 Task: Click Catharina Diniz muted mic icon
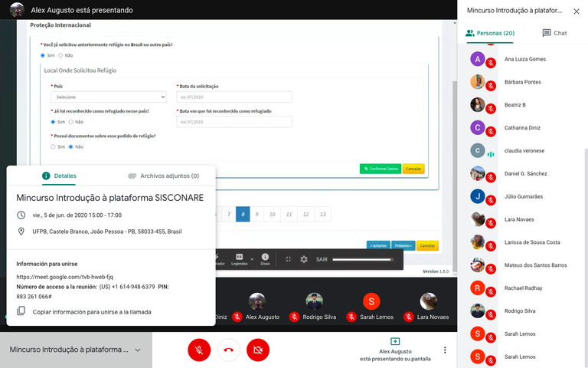(x=491, y=132)
